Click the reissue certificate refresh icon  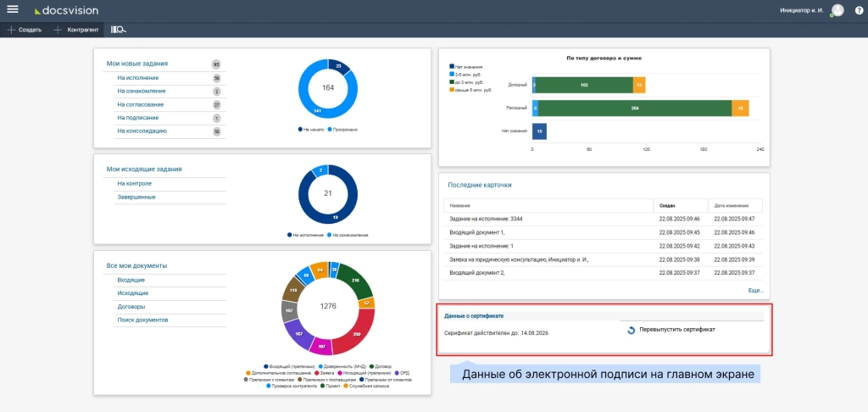[631, 330]
